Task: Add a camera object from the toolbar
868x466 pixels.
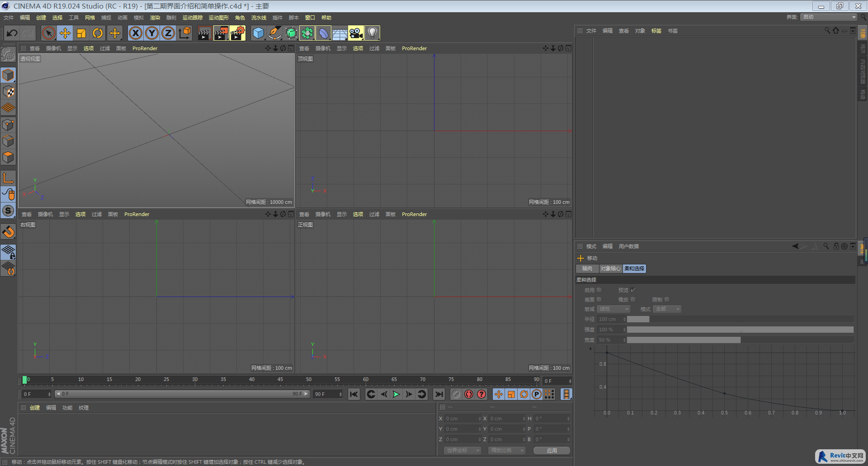Action: 356,33
